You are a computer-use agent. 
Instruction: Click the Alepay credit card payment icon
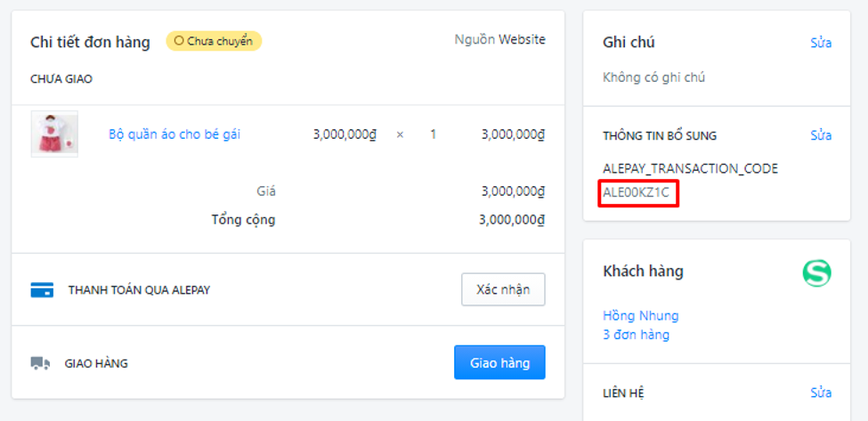42,289
